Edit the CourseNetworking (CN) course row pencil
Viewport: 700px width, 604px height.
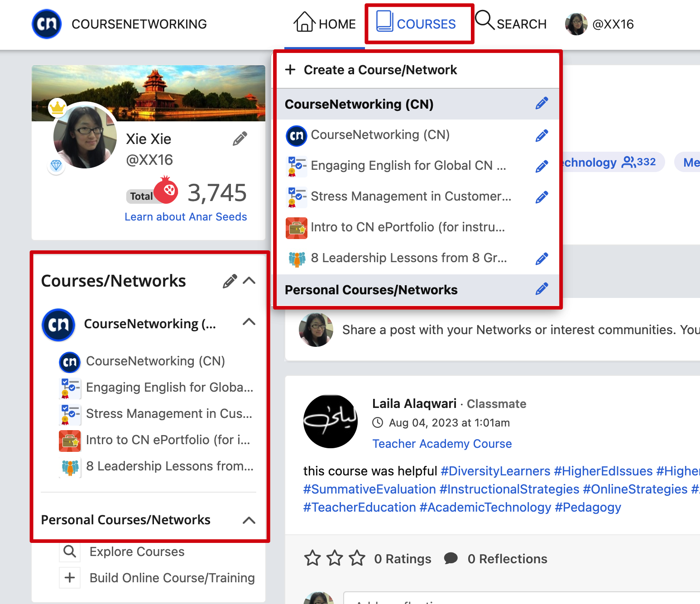[x=542, y=135]
